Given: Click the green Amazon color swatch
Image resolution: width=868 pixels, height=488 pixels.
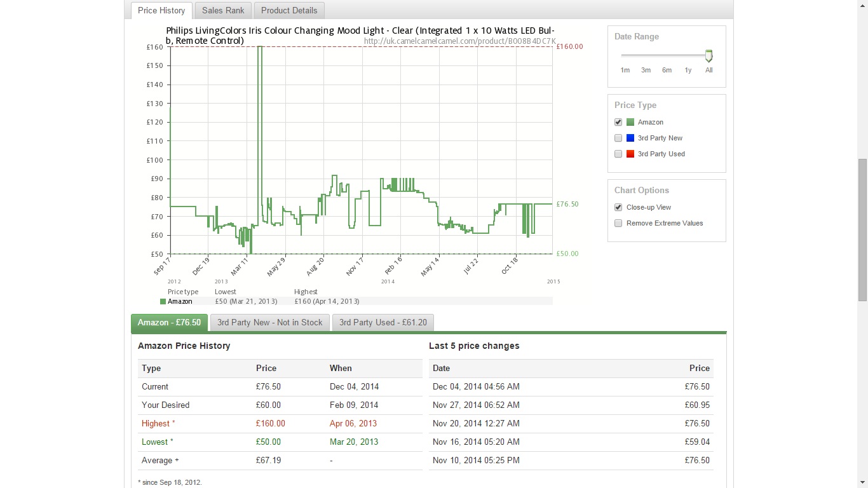Looking at the screenshot, I should click(630, 122).
